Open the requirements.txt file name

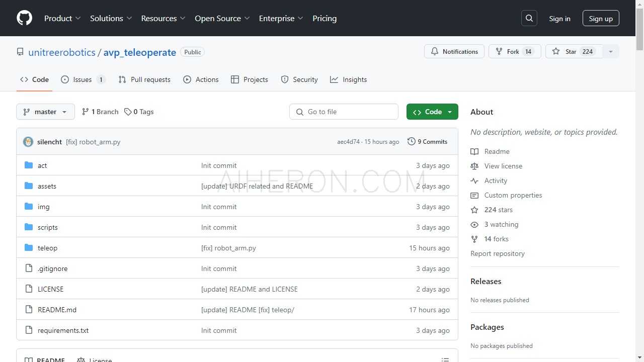(x=63, y=330)
